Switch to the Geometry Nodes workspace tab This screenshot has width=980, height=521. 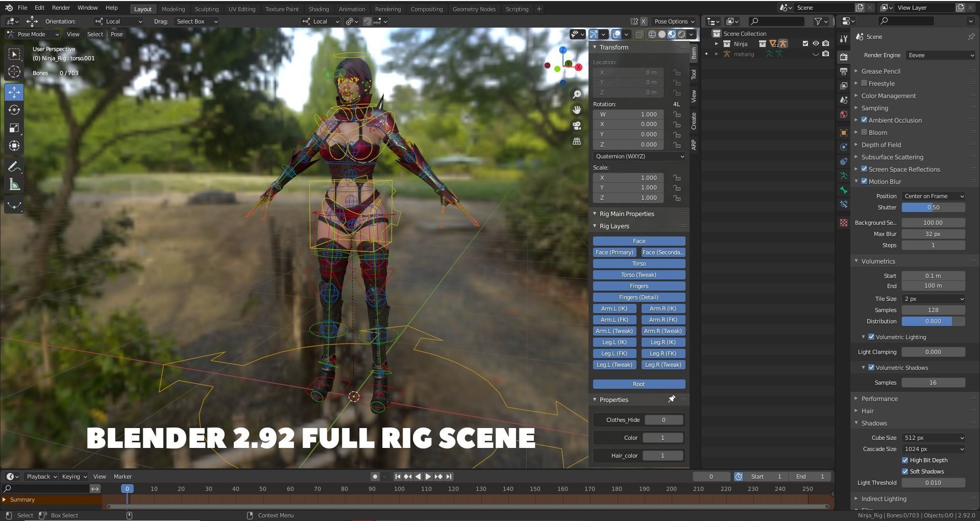coord(474,9)
